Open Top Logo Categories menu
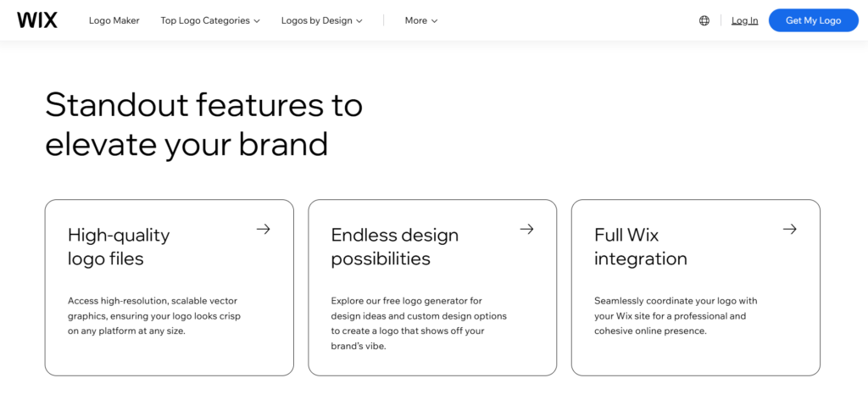868x417 pixels. (x=205, y=20)
